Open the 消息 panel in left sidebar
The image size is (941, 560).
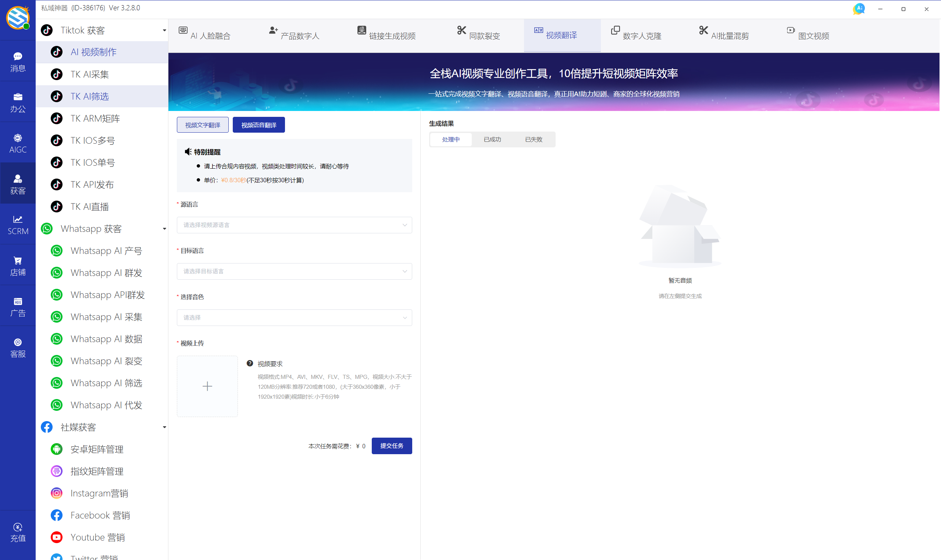[17, 61]
